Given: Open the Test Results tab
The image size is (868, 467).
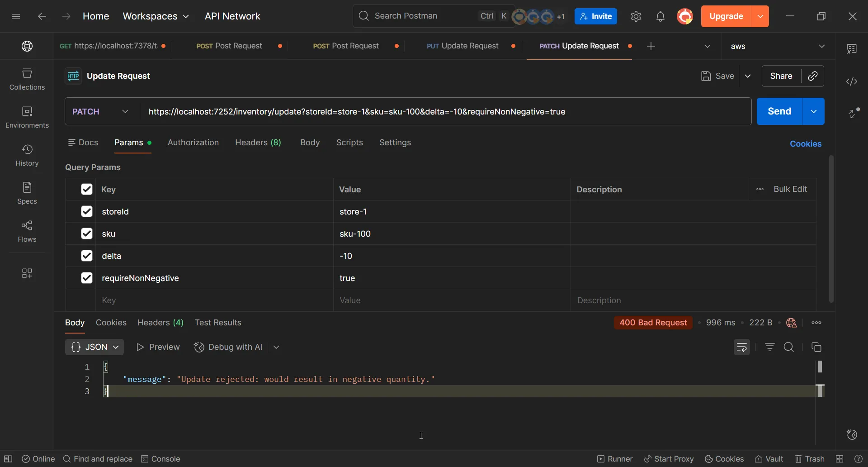Looking at the screenshot, I should 218,323.
